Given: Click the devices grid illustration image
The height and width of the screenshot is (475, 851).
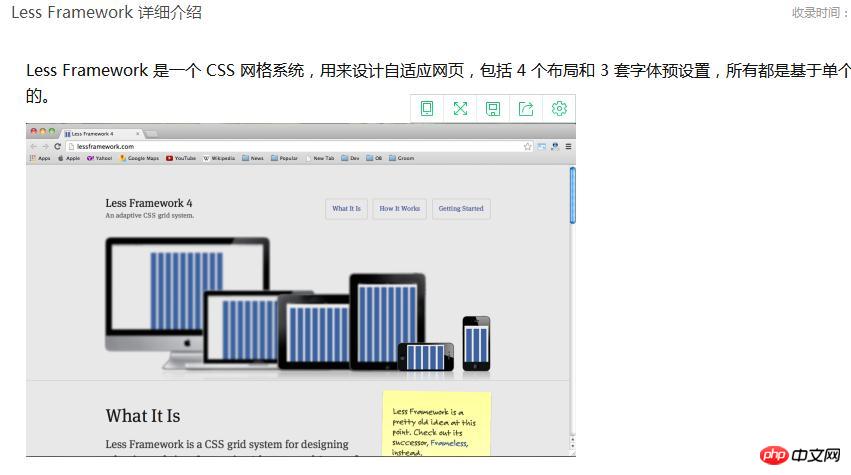Looking at the screenshot, I should (x=298, y=304).
